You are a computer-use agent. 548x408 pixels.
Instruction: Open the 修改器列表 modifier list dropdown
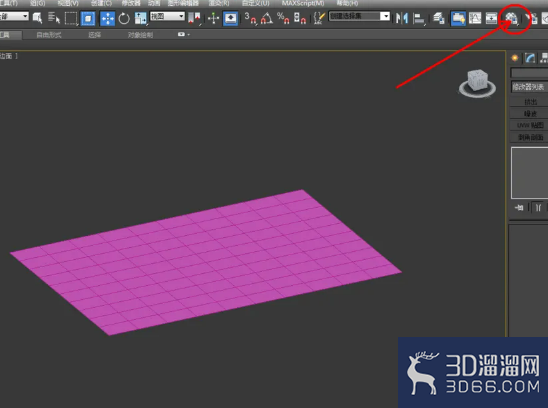point(529,87)
